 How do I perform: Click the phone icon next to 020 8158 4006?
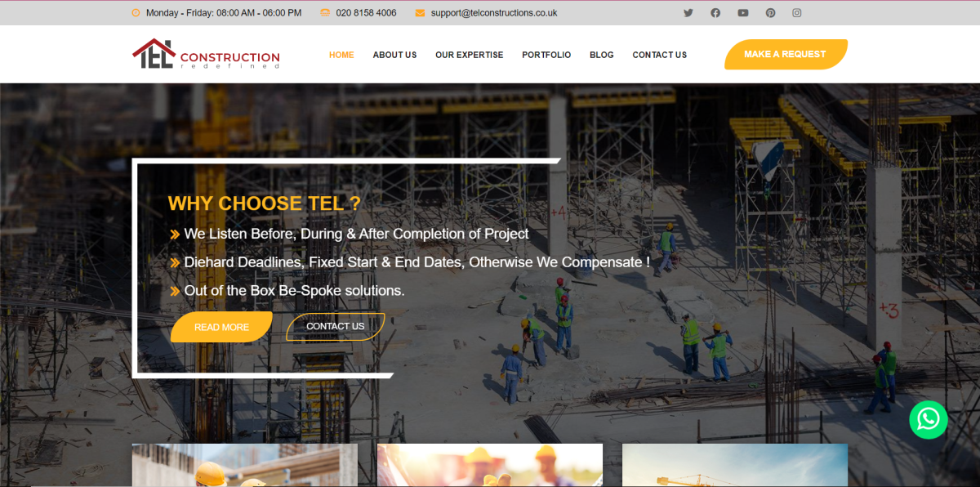[x=325, y=12]
